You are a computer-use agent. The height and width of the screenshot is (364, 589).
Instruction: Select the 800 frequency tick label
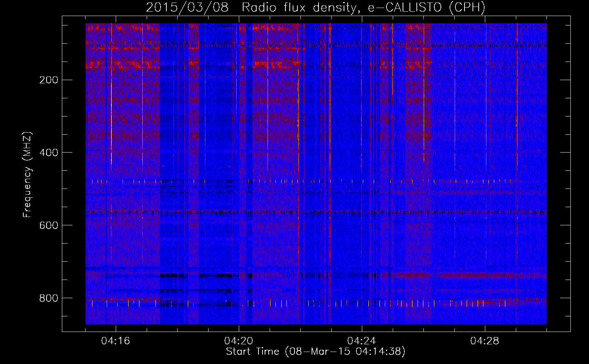point(49,298)
